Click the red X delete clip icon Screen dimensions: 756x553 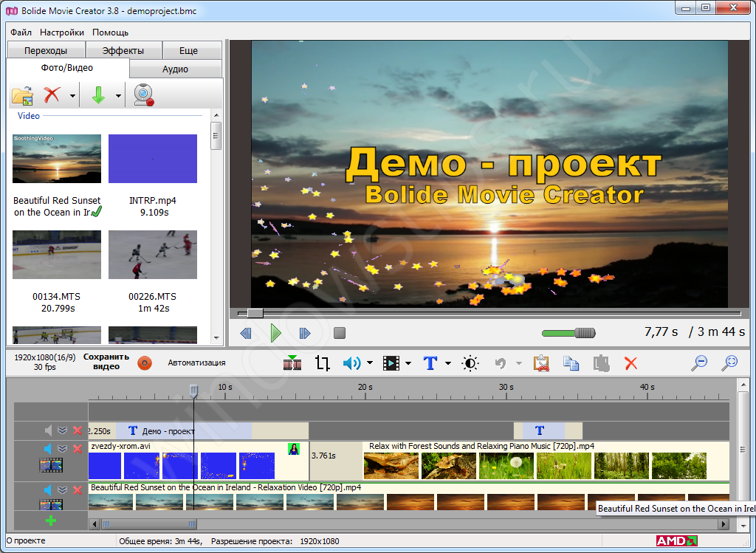point(630,363)
